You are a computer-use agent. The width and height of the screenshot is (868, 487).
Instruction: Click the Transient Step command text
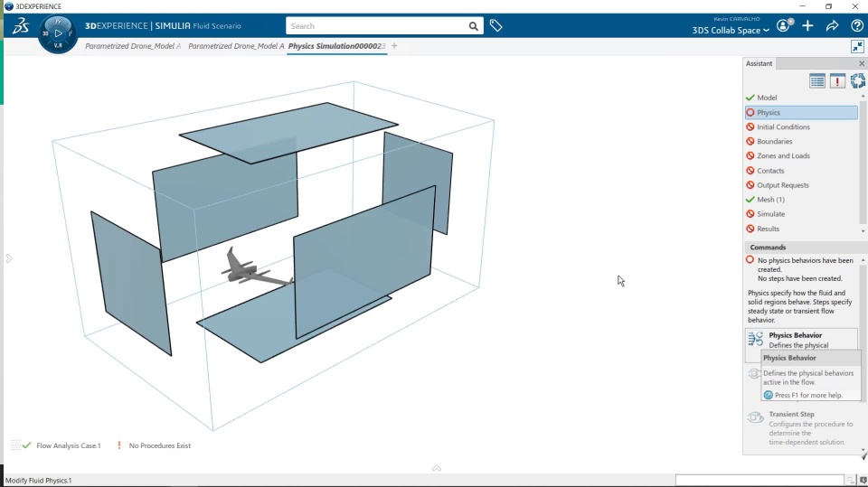pos(791,414)
